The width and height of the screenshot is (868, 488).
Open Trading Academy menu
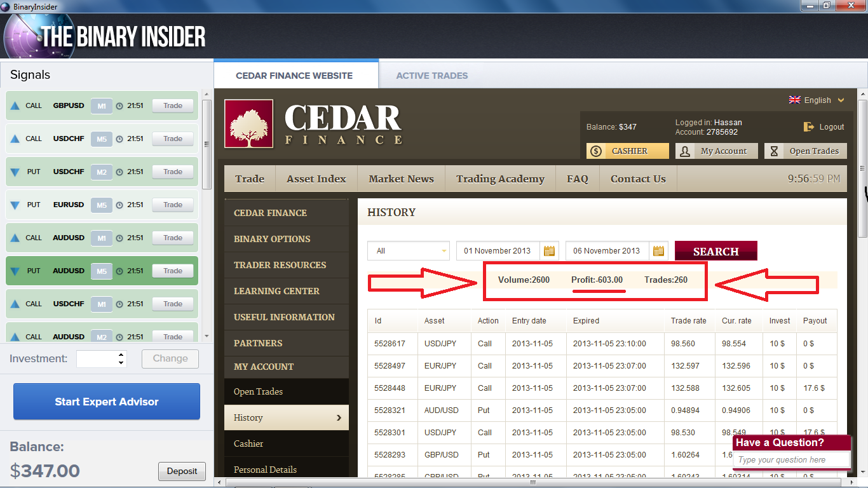500,179
